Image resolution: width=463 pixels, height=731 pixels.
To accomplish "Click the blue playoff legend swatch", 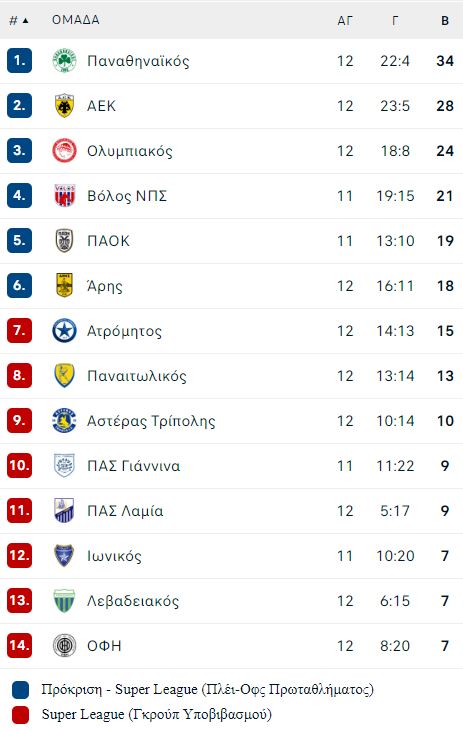I will click(21, 690).
